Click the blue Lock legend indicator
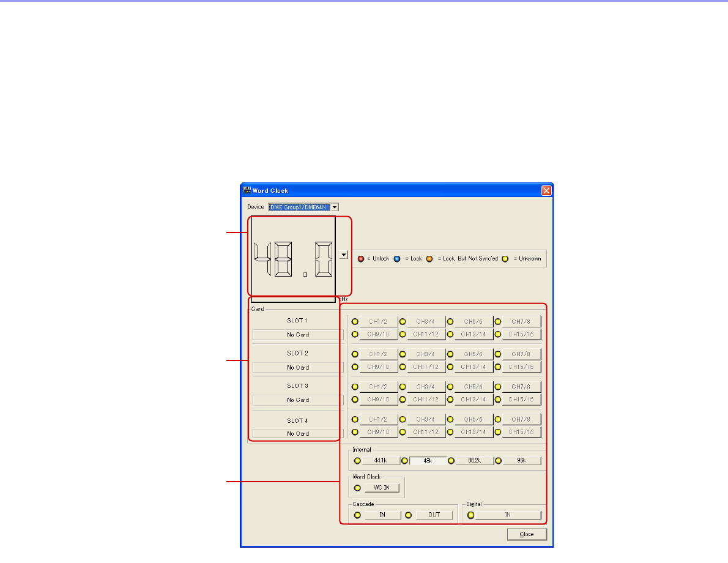 click(x=397, y=259)
